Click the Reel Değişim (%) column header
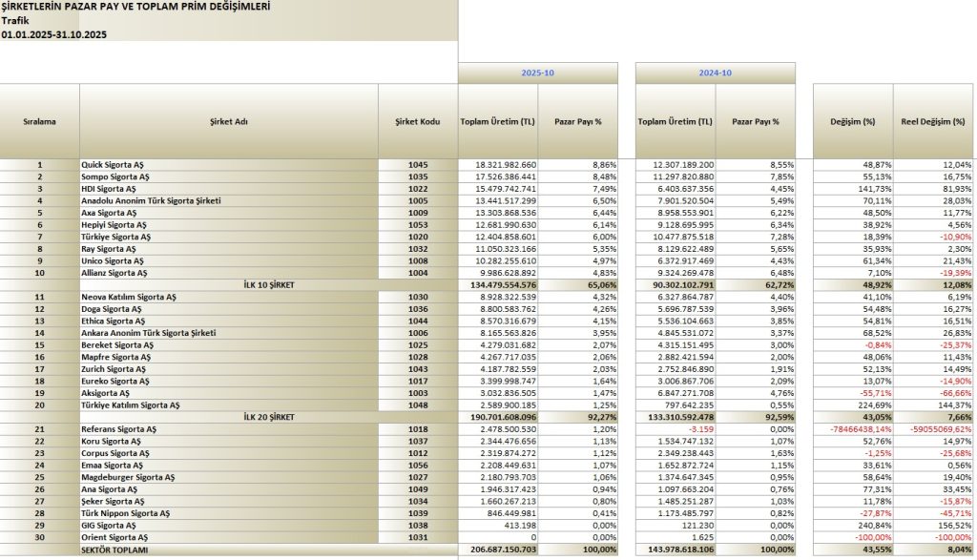 coord(934,122)
